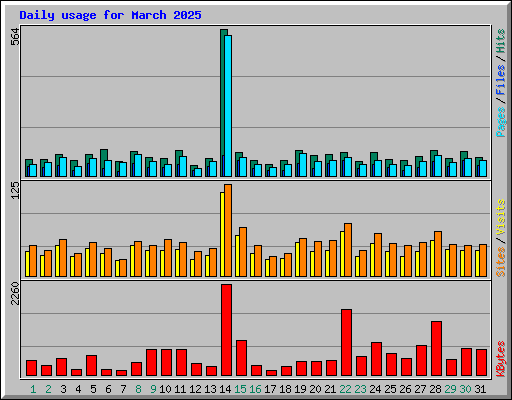The image size is (512, 400).
Task: Click the 125 axis label
Action: pyautogui.click(x=15, y=190)
